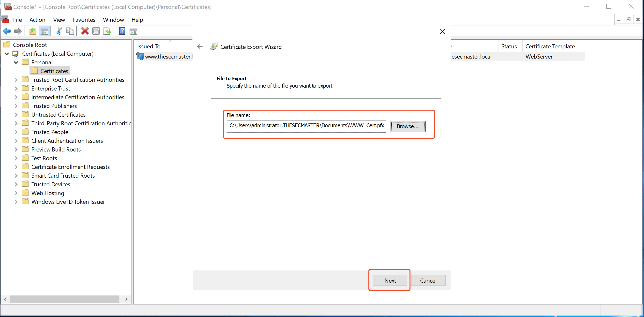Click the Back arrow toolbar icon
644x317 pixels.
coord(7,31)
